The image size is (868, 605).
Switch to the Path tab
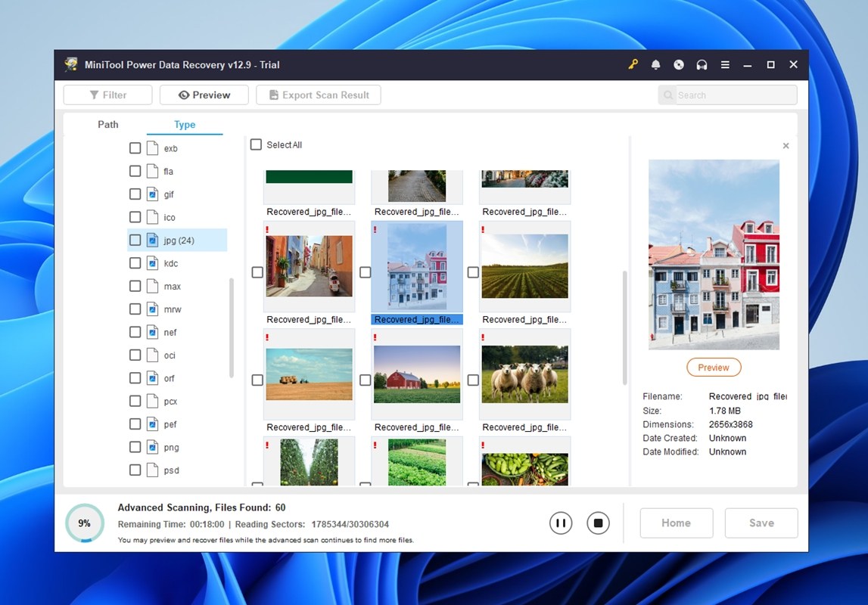tap(108, 125)
